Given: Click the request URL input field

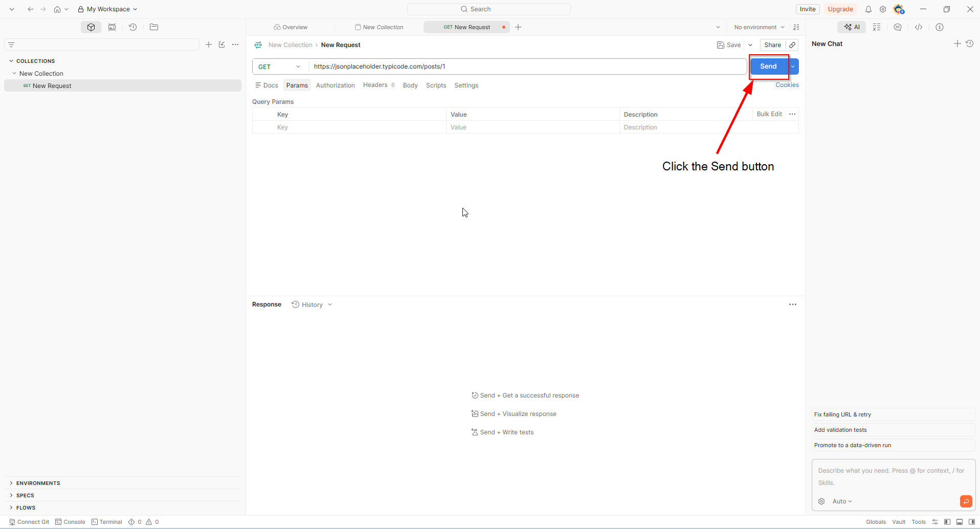Looking at the screenshot, I should pyautogui.click(x=527, y=67).
